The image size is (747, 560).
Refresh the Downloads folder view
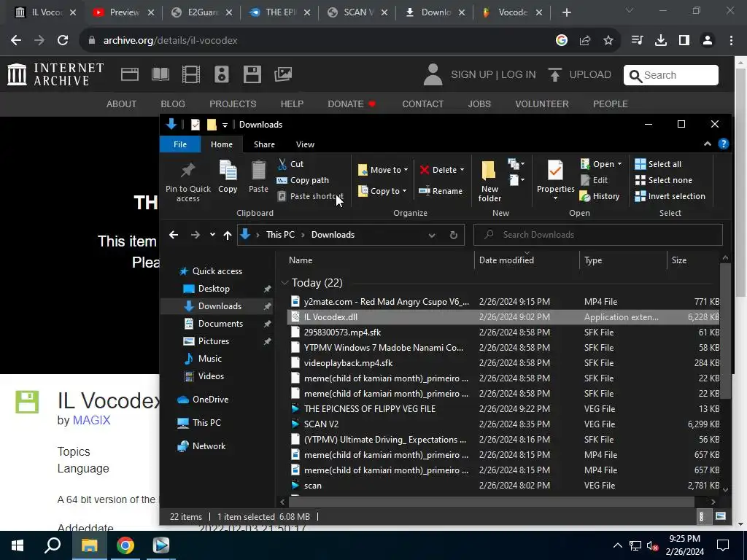pos(454,235)
